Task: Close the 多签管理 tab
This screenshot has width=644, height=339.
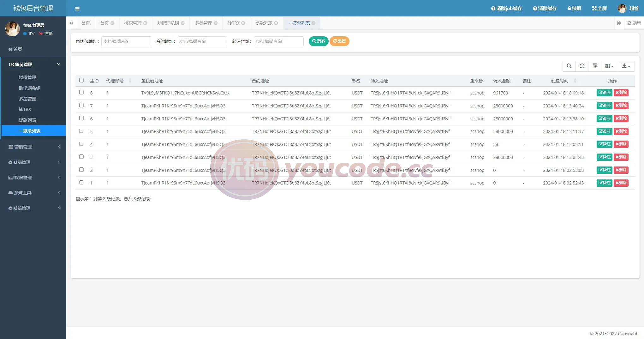Action: tap(216, 23)
